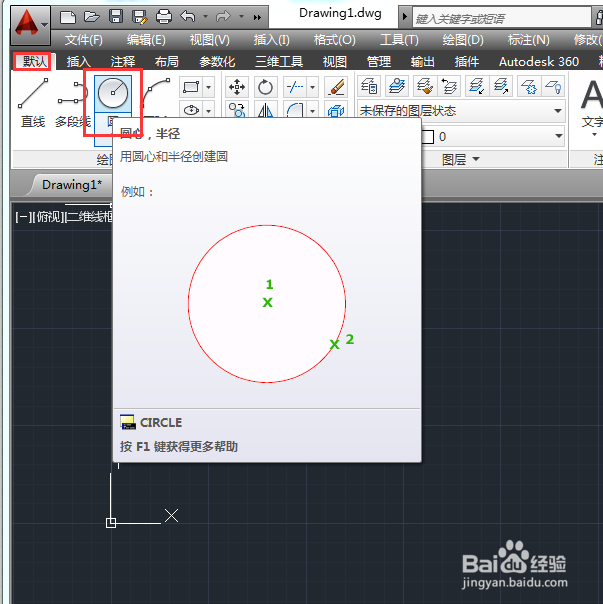Click the Layer Previous icon
The height and width of the screenshot is (604, 603).
pos(448,86)
